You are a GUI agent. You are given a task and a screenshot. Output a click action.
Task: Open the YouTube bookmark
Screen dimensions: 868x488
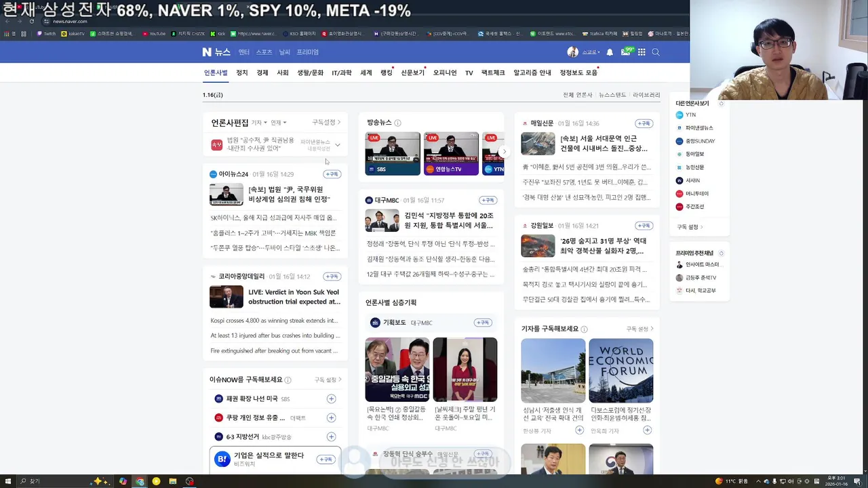(154, 33)
